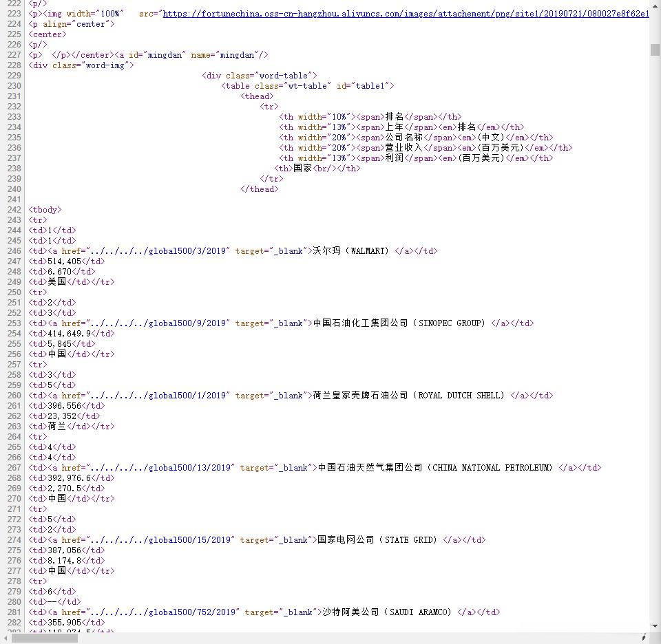Viewport: 661px width, 644px height.
Task: Click the vertical scrollbar thumb
Action: tap(655, 50)
